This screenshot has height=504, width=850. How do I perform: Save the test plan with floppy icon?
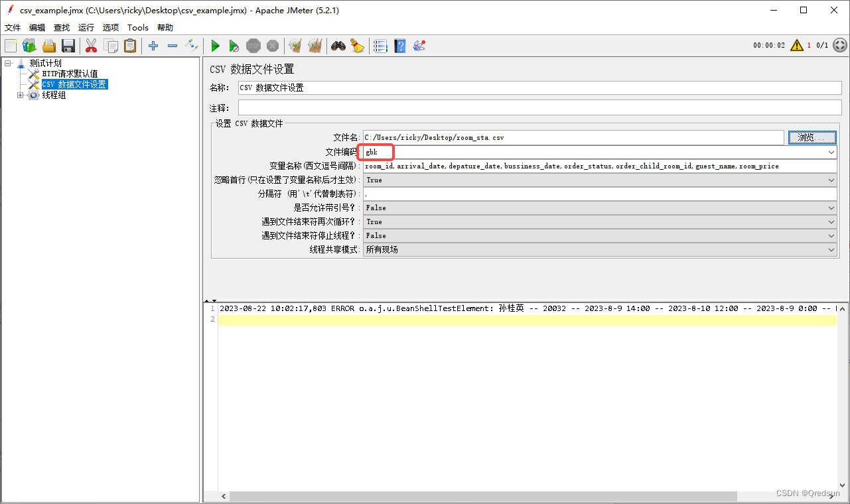coord(68,46)
